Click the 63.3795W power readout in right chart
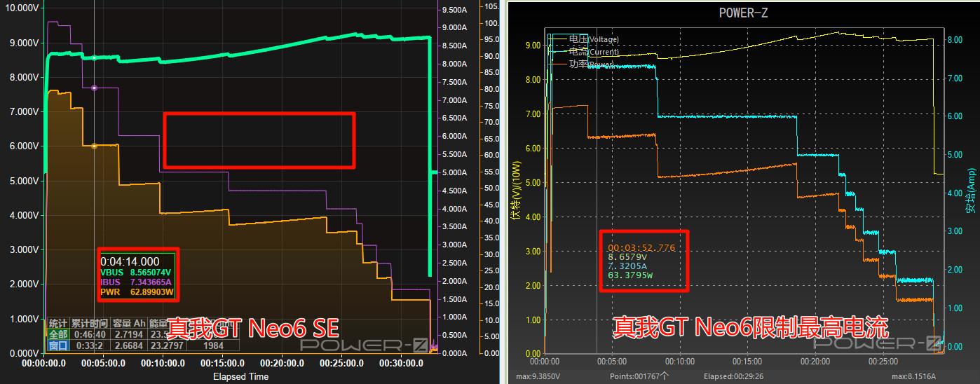Screen dimensions: 980x384 coord(630,275)
